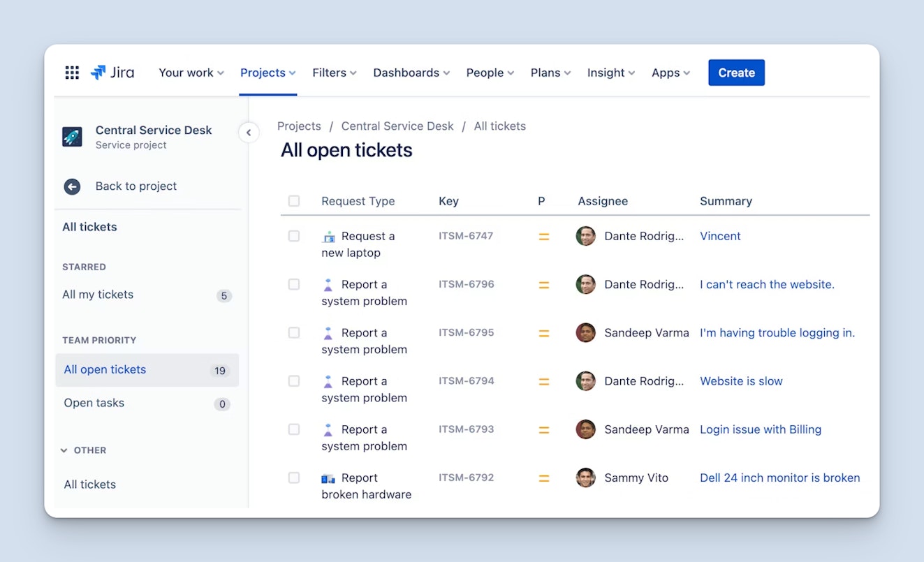Click the Central Service Desk rocket icon

72,137
